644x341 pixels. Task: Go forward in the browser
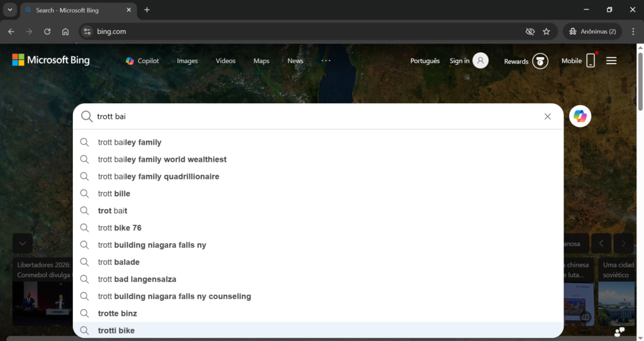coord(29,31)
